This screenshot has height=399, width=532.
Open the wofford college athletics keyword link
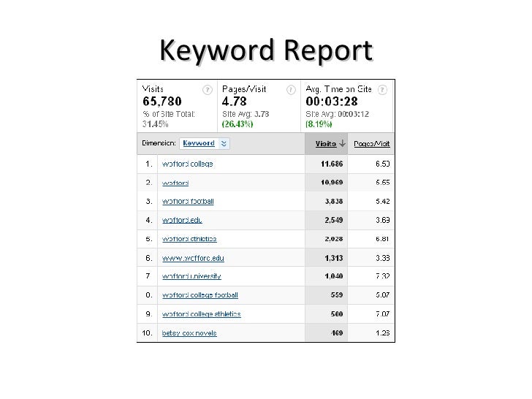point(201,314)
